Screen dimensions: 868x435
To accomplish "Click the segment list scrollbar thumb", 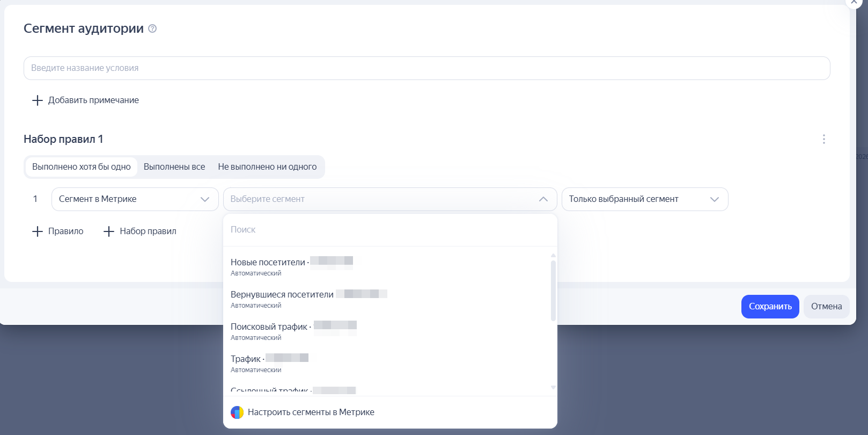I will pos(553,290).
